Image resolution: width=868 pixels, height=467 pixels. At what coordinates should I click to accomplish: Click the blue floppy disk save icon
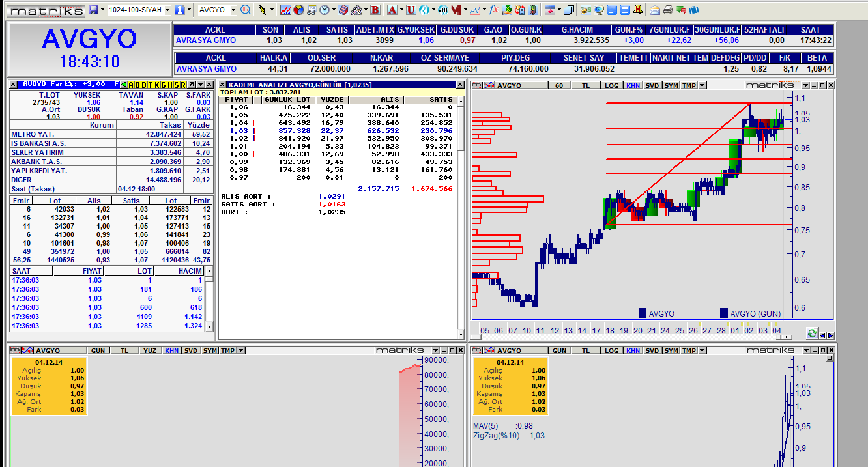[x=93, y=10]
